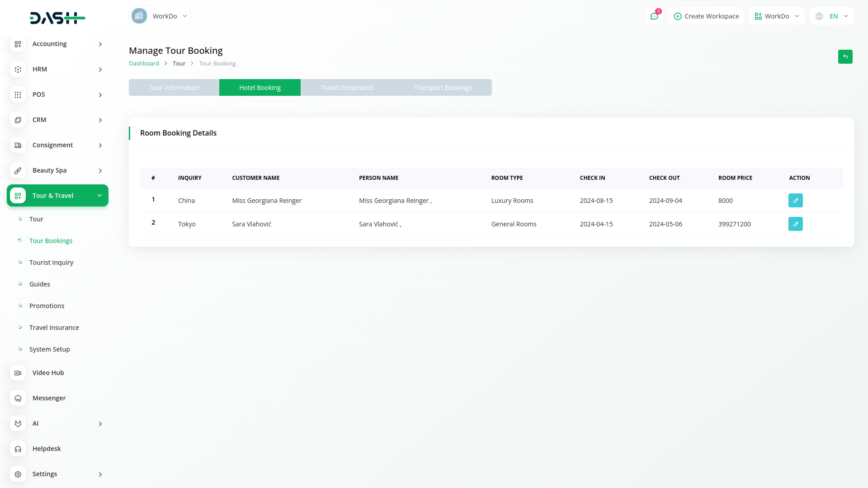Viewport: 868px width, 488px height.
Task: Click the Dashboard breadcrumb link
Action: [144, 64]
